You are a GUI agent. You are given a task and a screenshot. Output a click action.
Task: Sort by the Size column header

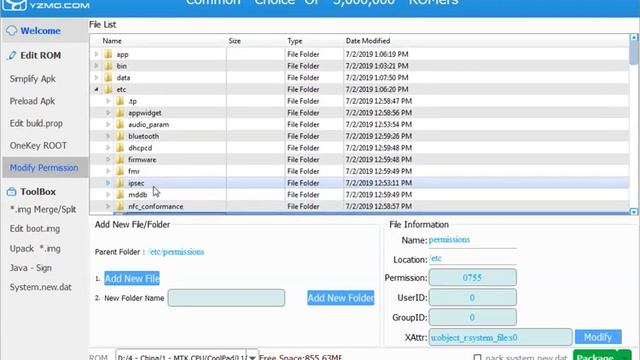pos(235,41)
